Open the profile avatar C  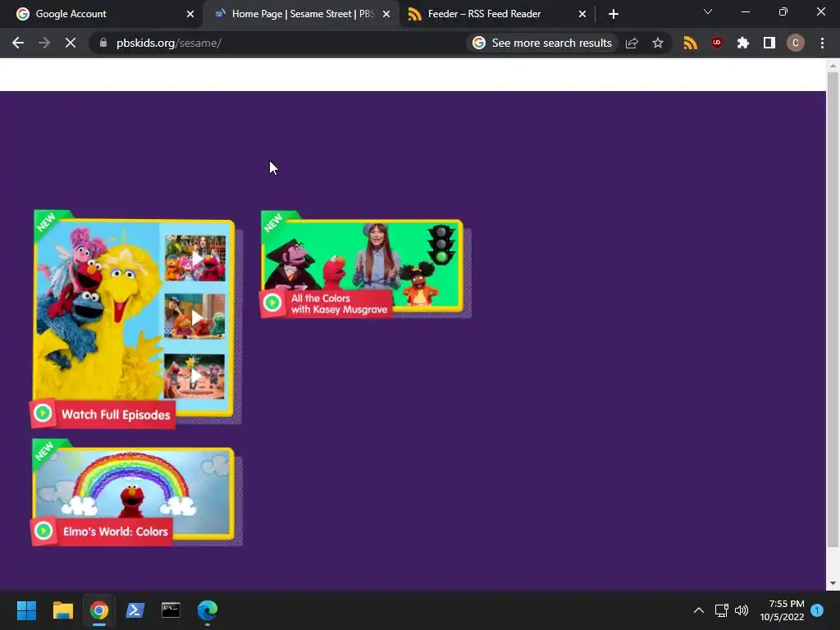tap(796, 43)
